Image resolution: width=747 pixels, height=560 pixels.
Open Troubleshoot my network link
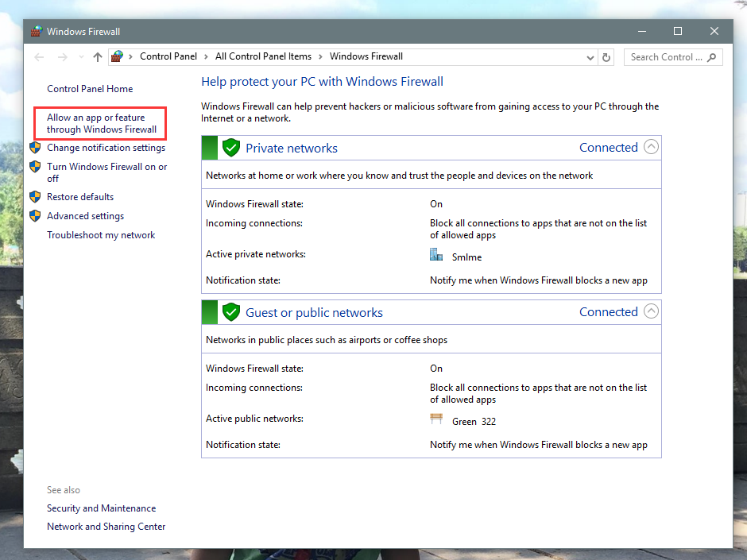(101, 235)
